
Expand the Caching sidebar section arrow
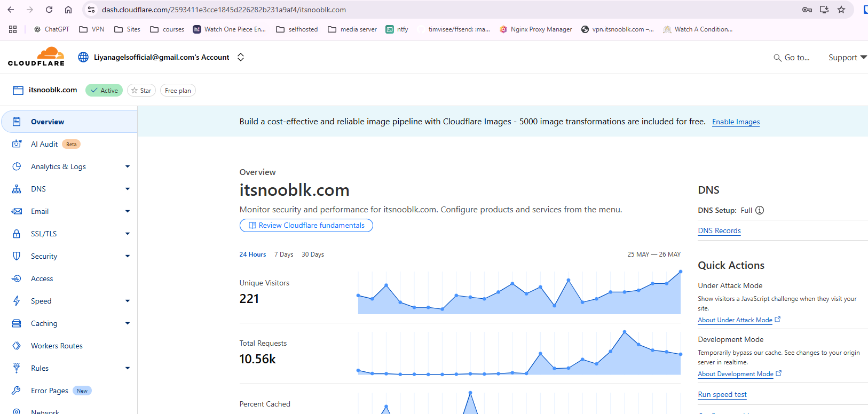[128, 323]
